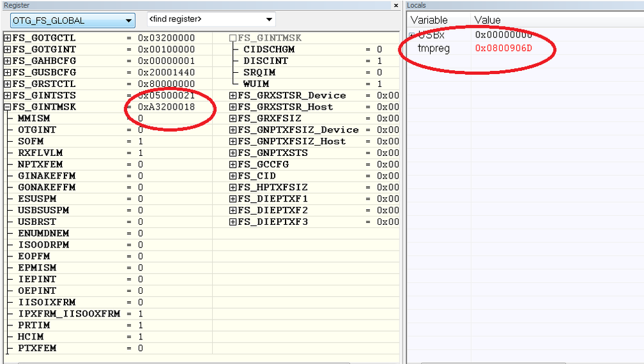This screenshot has height=364, width=644.
Task: Expand the FS_GNPTXFSIZ_Device register
Action: pos(233,129)
